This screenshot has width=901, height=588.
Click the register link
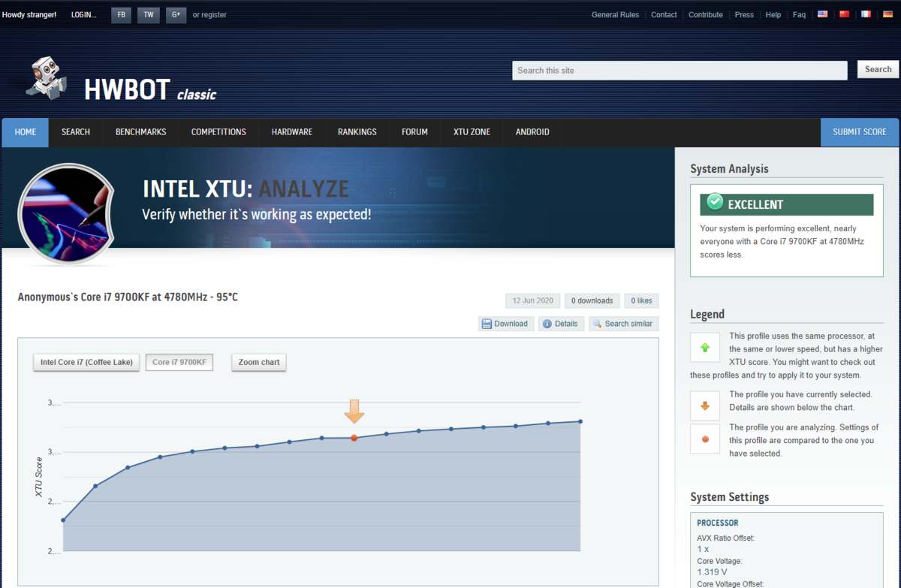(x=215, y=14)
